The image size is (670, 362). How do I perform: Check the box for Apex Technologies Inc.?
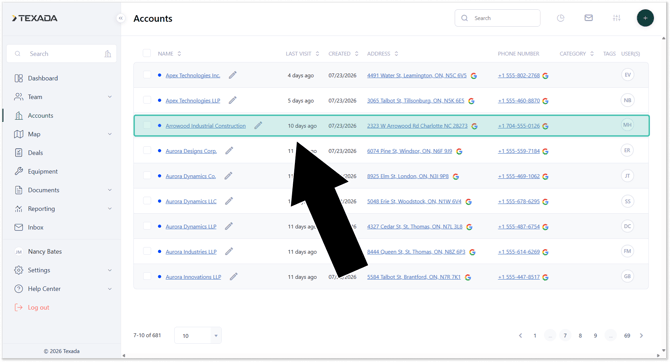click(147, 75)
